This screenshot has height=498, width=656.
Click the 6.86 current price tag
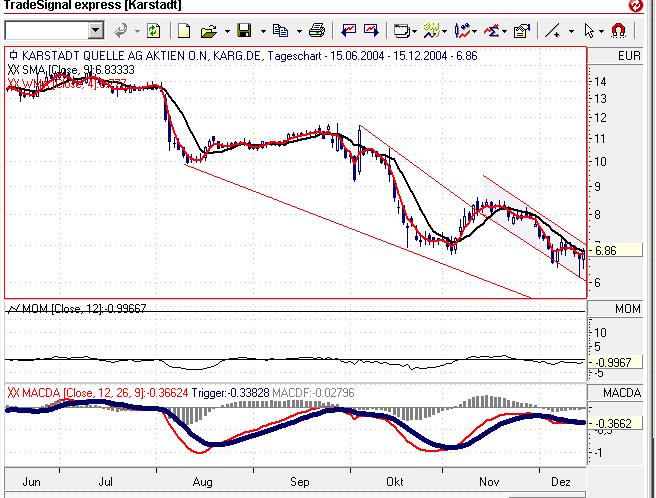coord(615,250)
